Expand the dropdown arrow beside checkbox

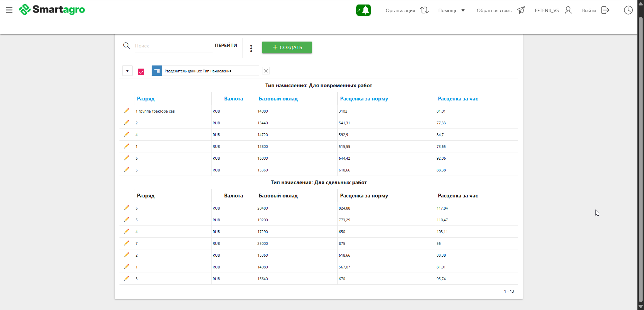click(x=127, y=71)
